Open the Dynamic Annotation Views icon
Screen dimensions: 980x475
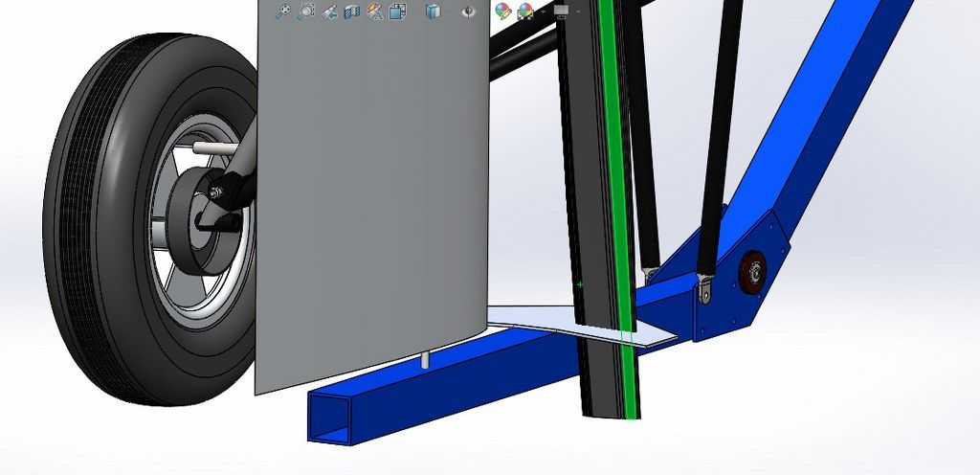(x=375, y=11)
